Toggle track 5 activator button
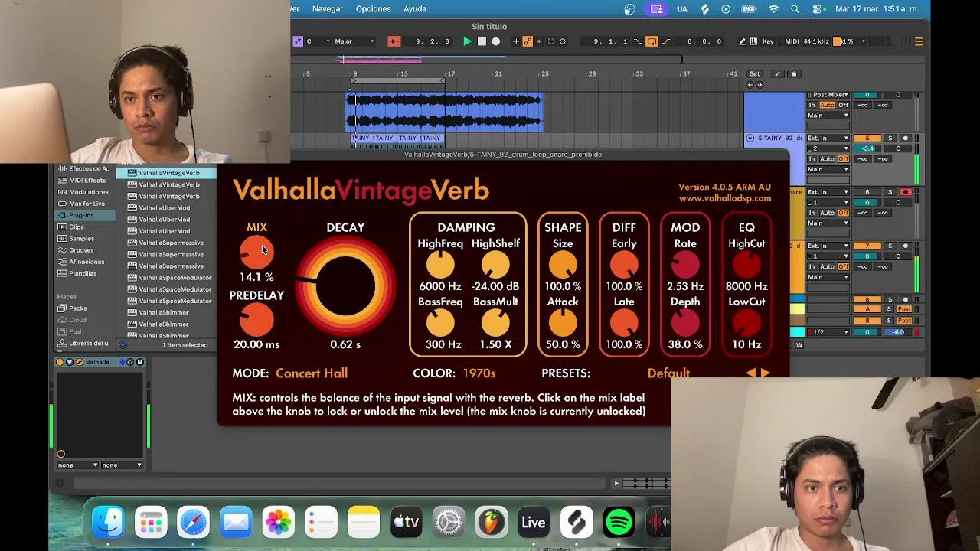 [867, 139]
